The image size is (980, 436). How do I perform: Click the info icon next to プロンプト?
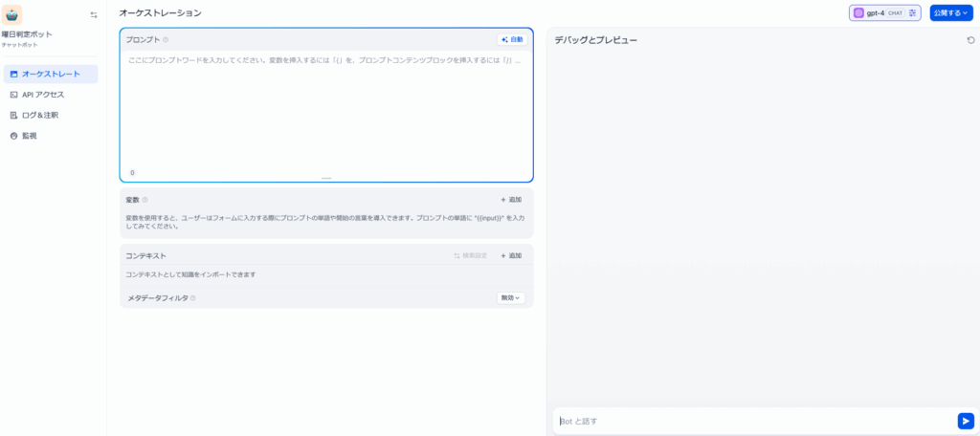[x=166, y=40]
